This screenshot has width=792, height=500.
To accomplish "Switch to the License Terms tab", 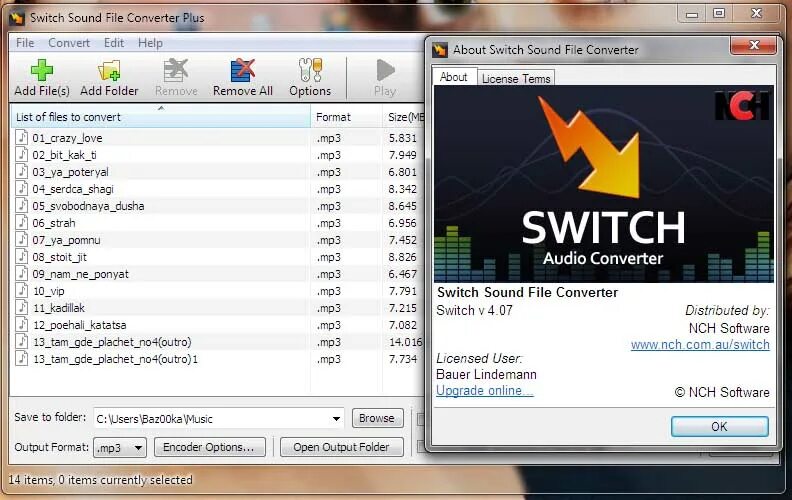I will tap(516, 79).
